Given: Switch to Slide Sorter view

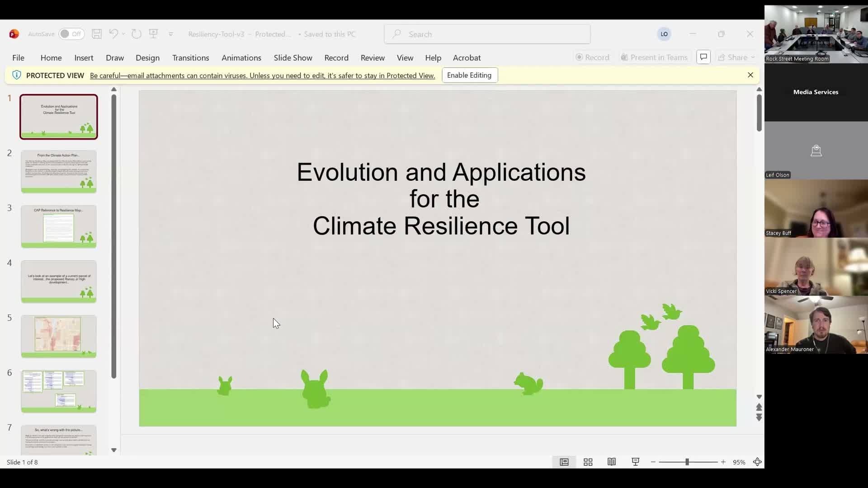Looking at the screenshot, I should (x=588, y=462).
